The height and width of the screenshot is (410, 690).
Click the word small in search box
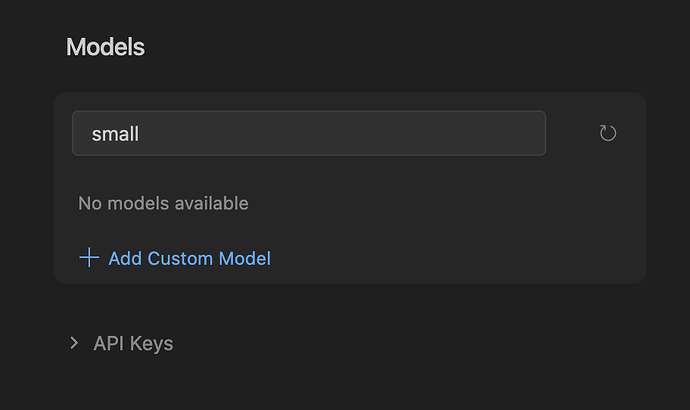(115, 133)
